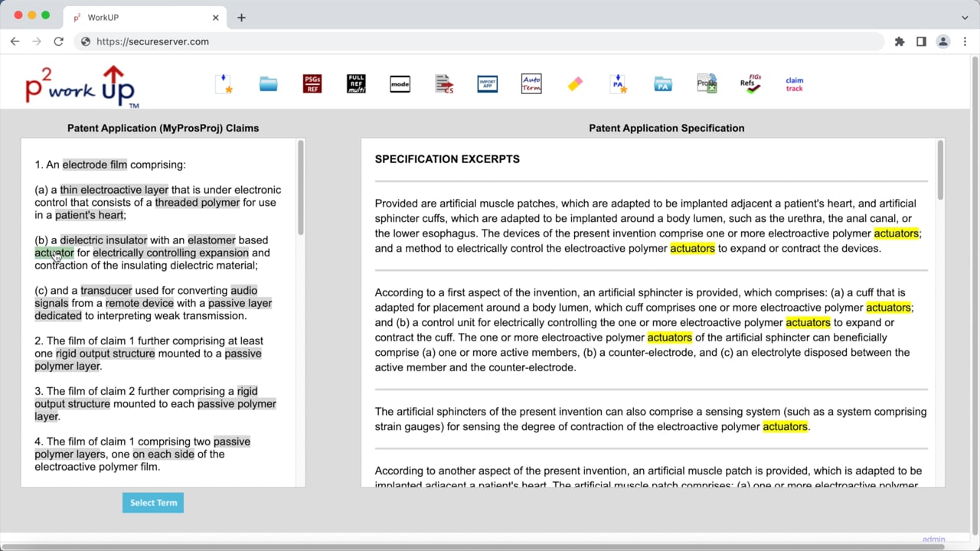Click the new PA document icon
The width and height of the screenshot is (980, 551).
[619, 83]
